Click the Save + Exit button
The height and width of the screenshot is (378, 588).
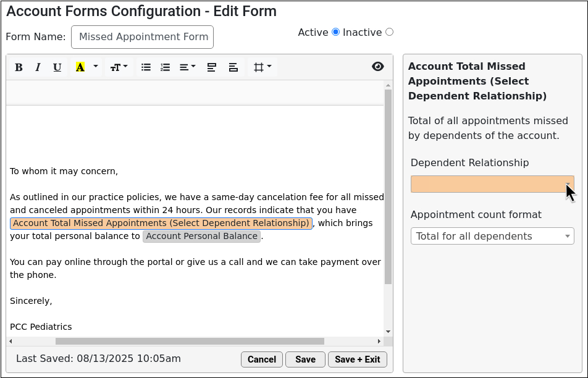pos(358,359)
